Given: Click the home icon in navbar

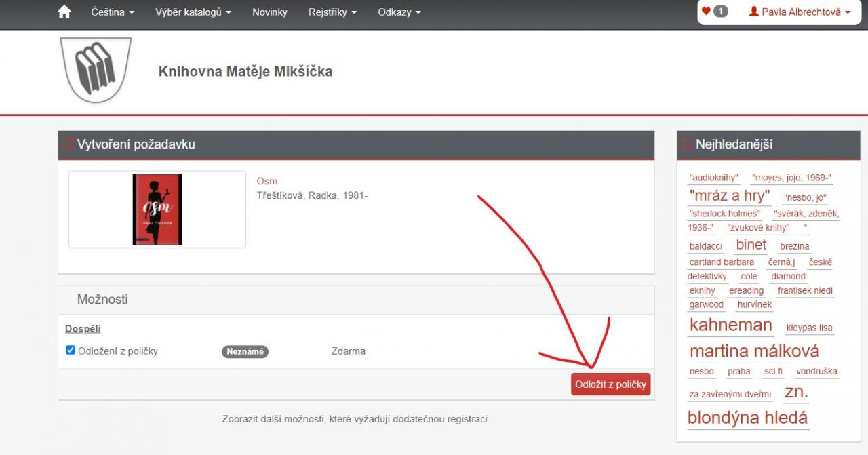Looking at the screenshot, I should click(64, 12).
